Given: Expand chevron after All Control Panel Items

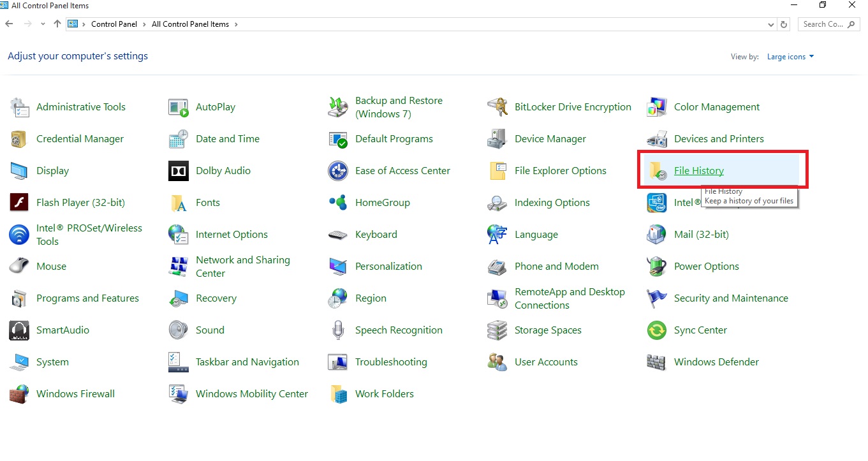Looking at the screenshot, I should tap(236, 24).
